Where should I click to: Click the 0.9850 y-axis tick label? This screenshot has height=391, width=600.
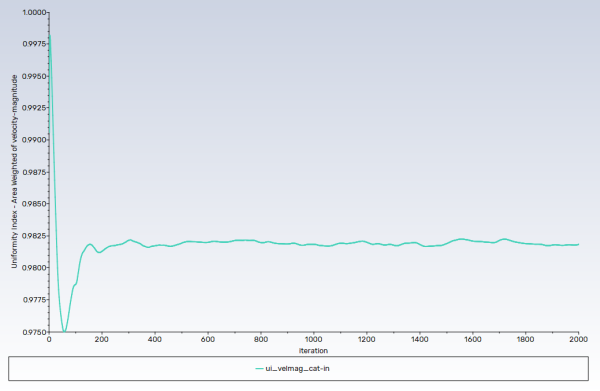click(34, 204)
